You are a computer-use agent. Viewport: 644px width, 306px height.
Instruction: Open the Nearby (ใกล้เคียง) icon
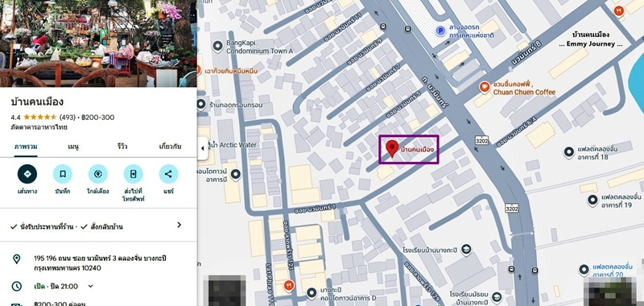(x=97, y=174)
